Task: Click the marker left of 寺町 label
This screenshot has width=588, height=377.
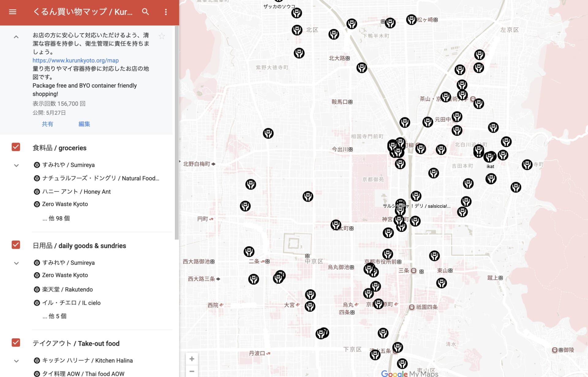Action: click(527, 165)
